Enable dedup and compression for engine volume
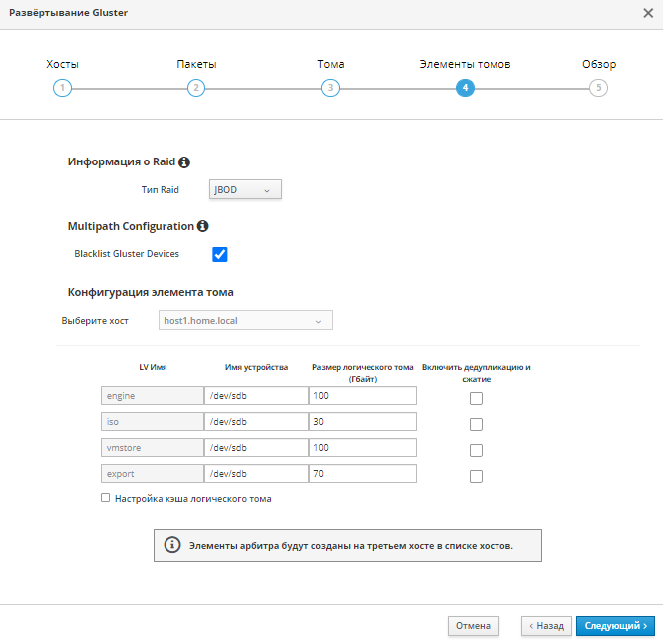Viewport: 663px width, 644px height. [476, 398]
